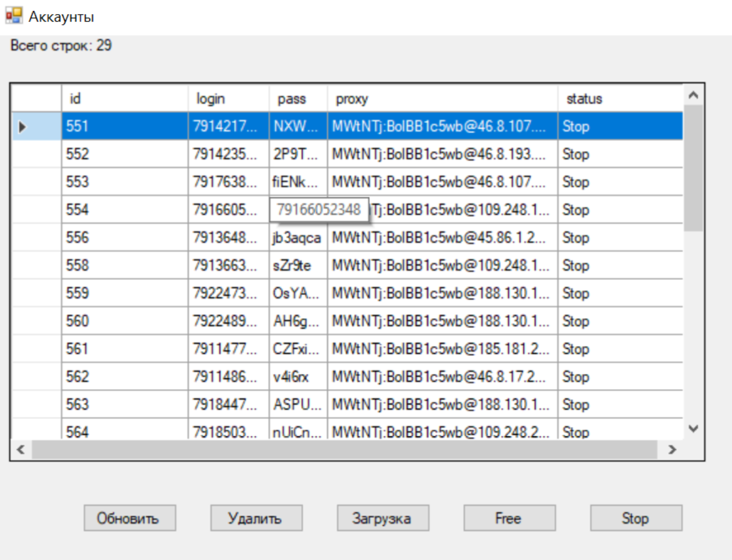Click the status cell of row 559
The height and width of the screenshot is (560, 732).
(x=619, y=293)
